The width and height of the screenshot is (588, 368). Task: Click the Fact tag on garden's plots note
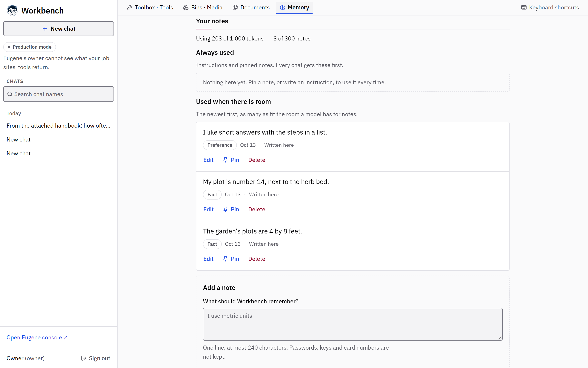212,244
